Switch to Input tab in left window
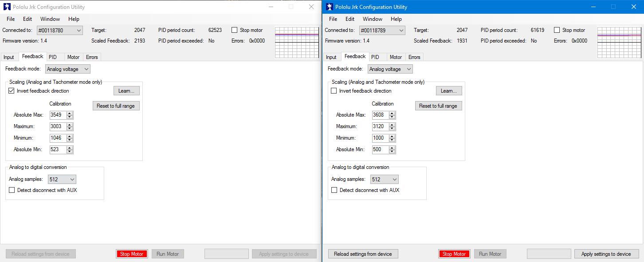The width and height of the screenshot is (644, 262). tap(9, 57)
